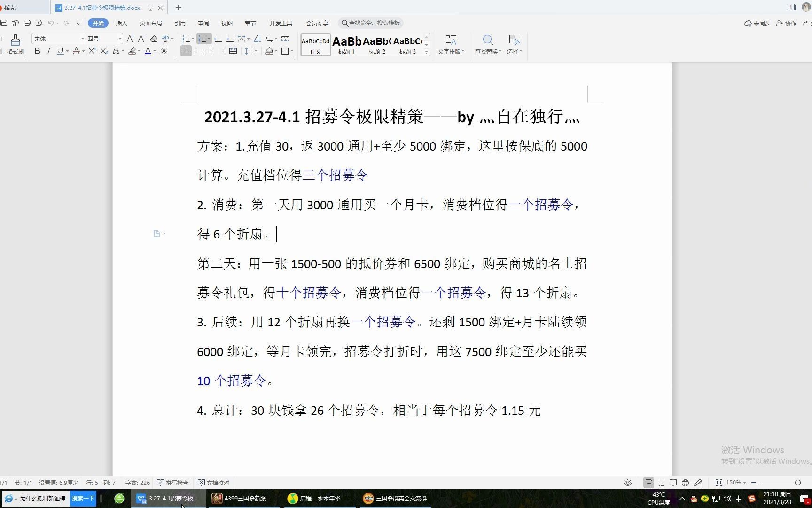This screenshot has width=812, height=508.
Task: Open 三国杀群英会交流群 in taskbar
Action: [x=396, y=498]
